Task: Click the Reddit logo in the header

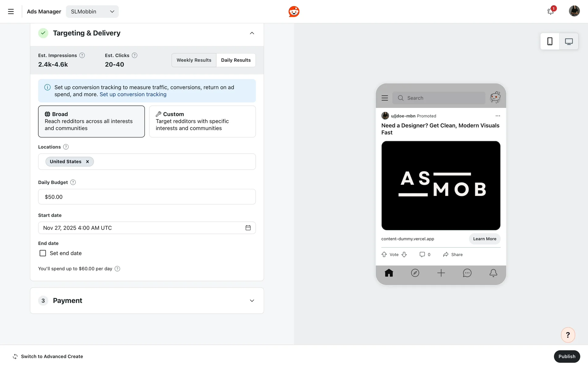Action: [x=294, y=12]
